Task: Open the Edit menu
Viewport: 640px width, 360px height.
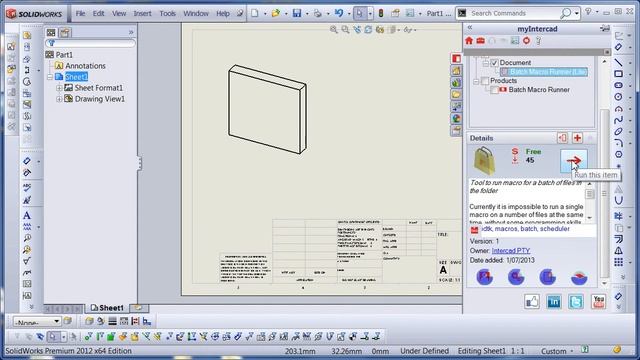Action: pos(98,13)
